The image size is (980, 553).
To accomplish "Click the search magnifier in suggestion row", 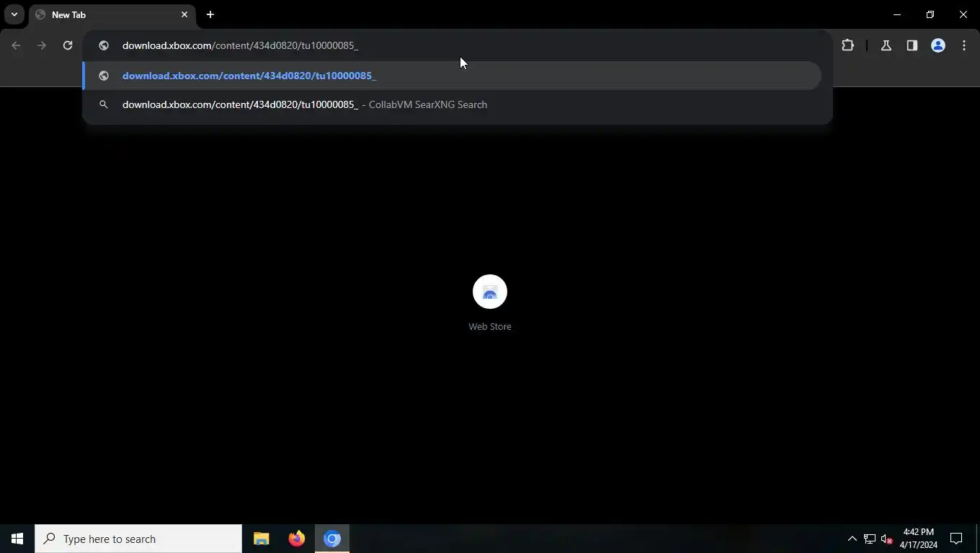I will coord(104,104).
